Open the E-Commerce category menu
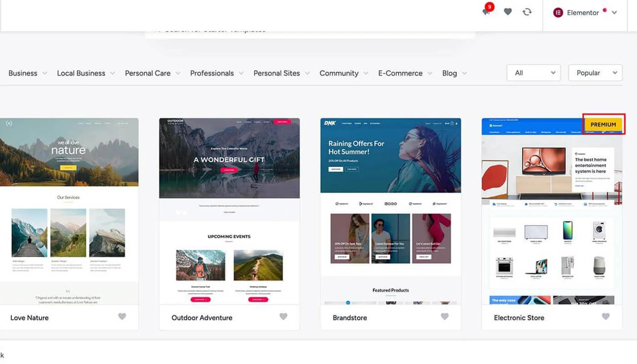Screen dimensions: 637x364 pyautogui.click(x=404, y=73)
